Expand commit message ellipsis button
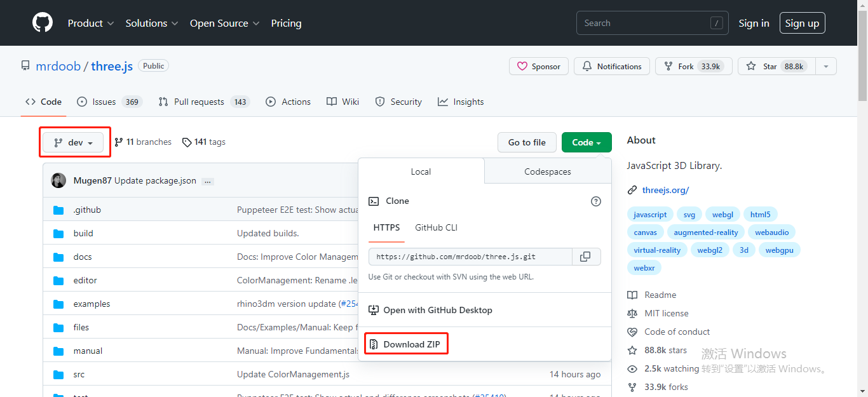868x397 pixels. (208, 181)
